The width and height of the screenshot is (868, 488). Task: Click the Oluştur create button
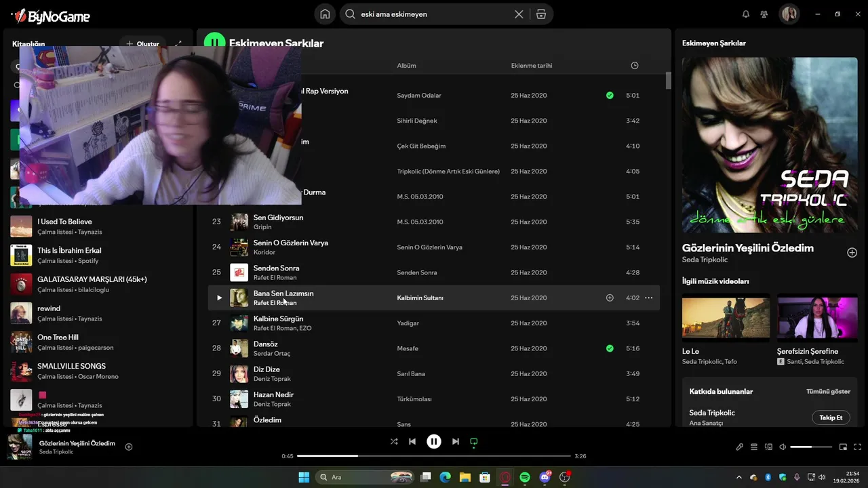142,43
